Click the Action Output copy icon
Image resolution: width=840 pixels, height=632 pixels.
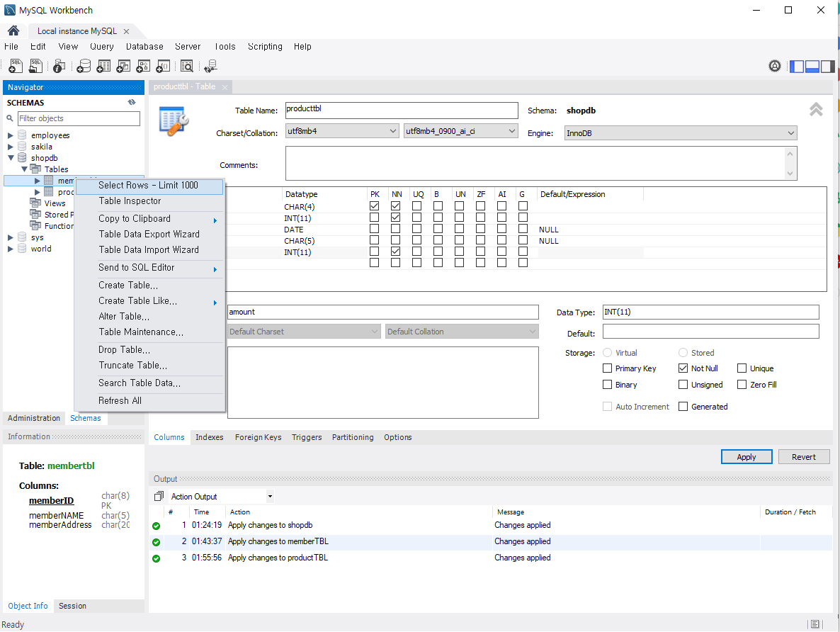coord(159,497)
